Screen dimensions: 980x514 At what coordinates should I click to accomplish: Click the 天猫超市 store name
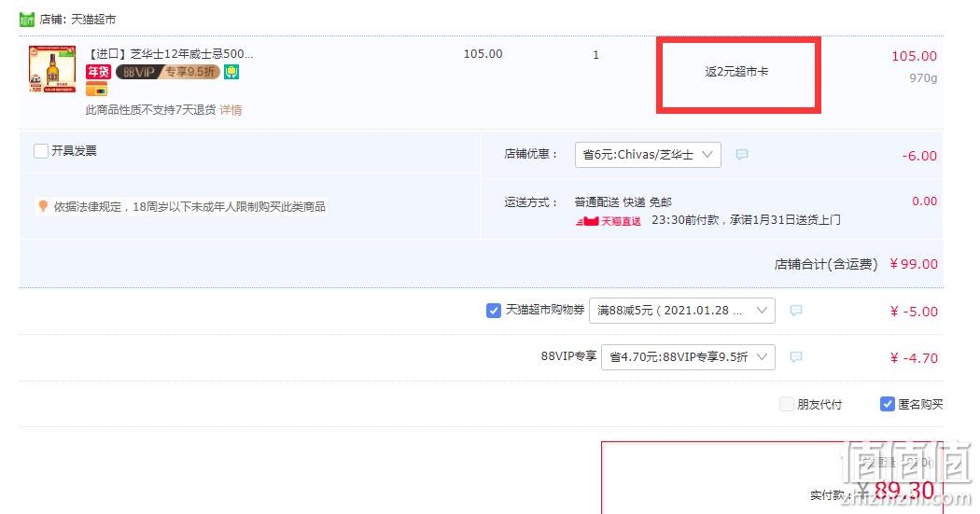click(93, 20)
